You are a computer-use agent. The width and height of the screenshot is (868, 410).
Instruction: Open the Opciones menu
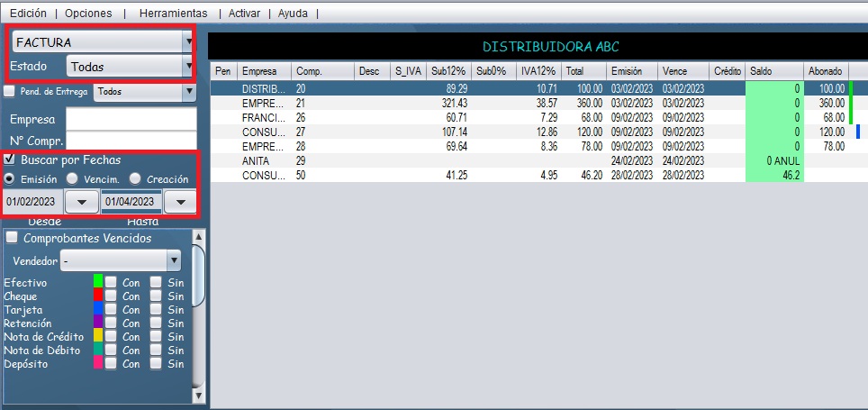click(88, 14)
